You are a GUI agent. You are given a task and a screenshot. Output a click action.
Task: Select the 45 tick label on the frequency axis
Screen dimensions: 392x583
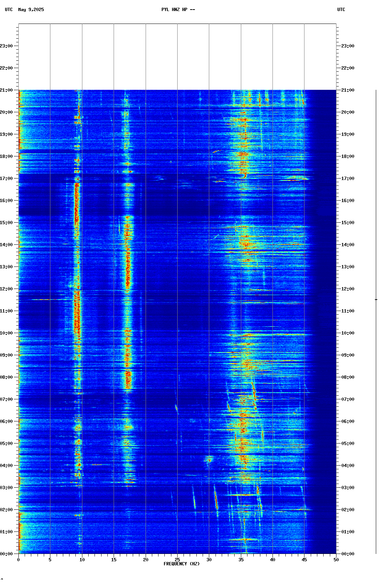(304, 560)
